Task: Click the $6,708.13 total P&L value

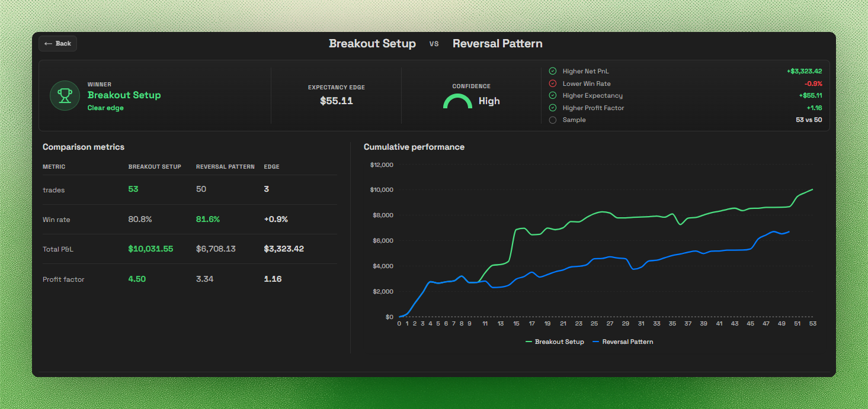Action: tap(216, 249)
